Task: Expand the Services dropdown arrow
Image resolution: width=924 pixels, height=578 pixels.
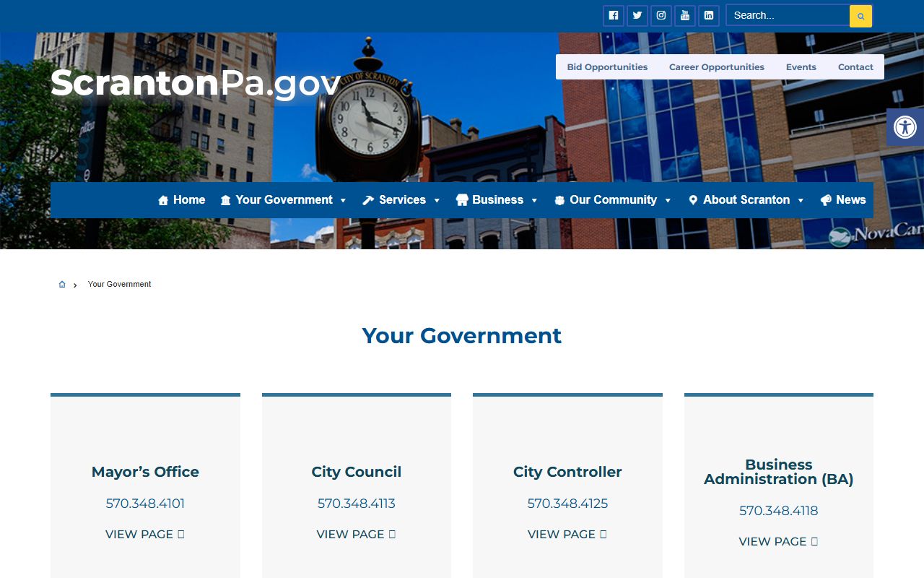Action: click(436, 201)
